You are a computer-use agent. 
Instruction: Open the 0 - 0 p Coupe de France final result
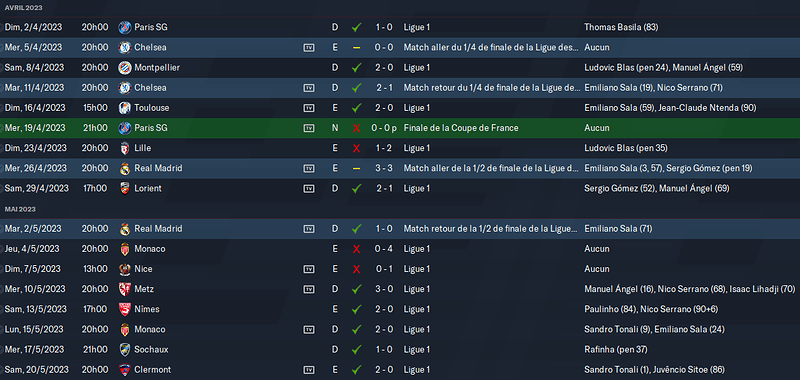[384, 128]
